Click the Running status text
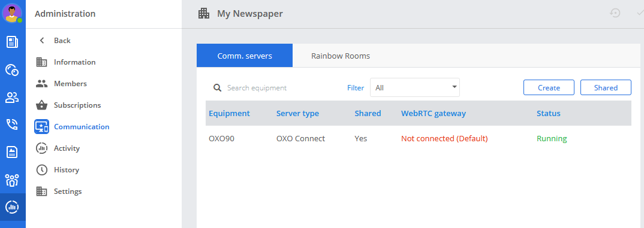Viewport: 644px width, 228px height. click(552, 139)
